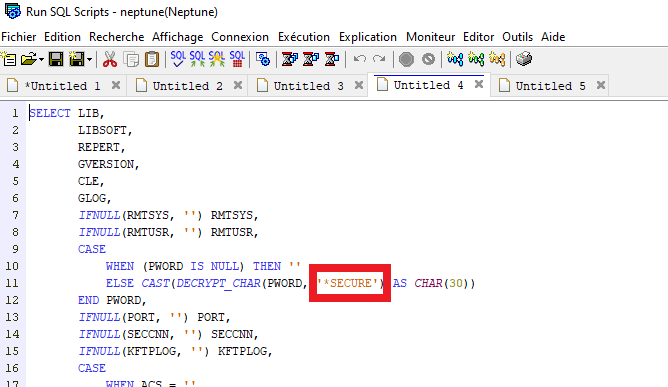Click SECCNN alias on line 14
The width and height of the screenshot is (668, 387).
tap(232, 335)
